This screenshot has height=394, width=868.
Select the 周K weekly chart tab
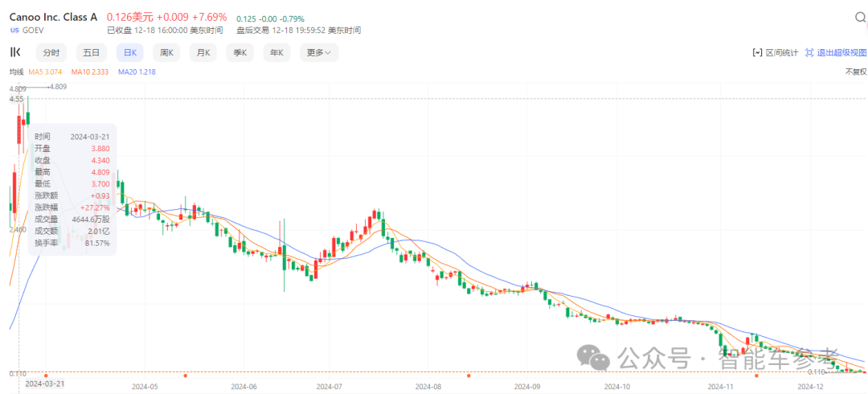(x=166, y=52)
